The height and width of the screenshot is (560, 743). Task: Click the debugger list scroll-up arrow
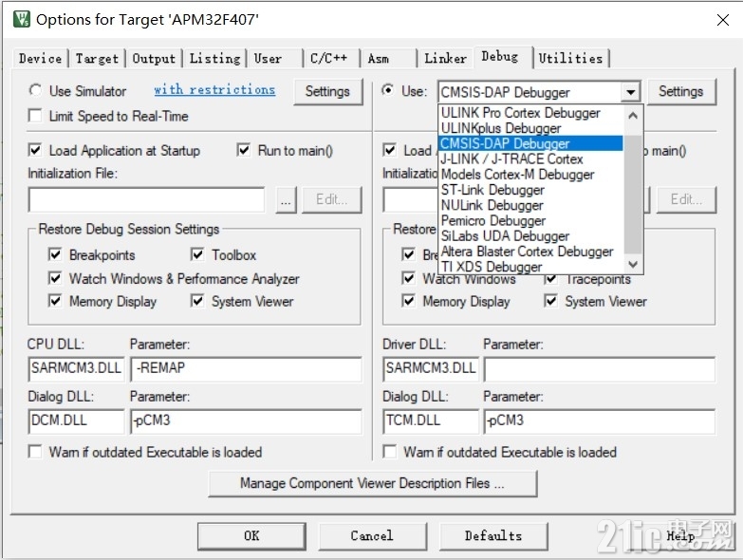pyautogui.click(x=633, y=115)
